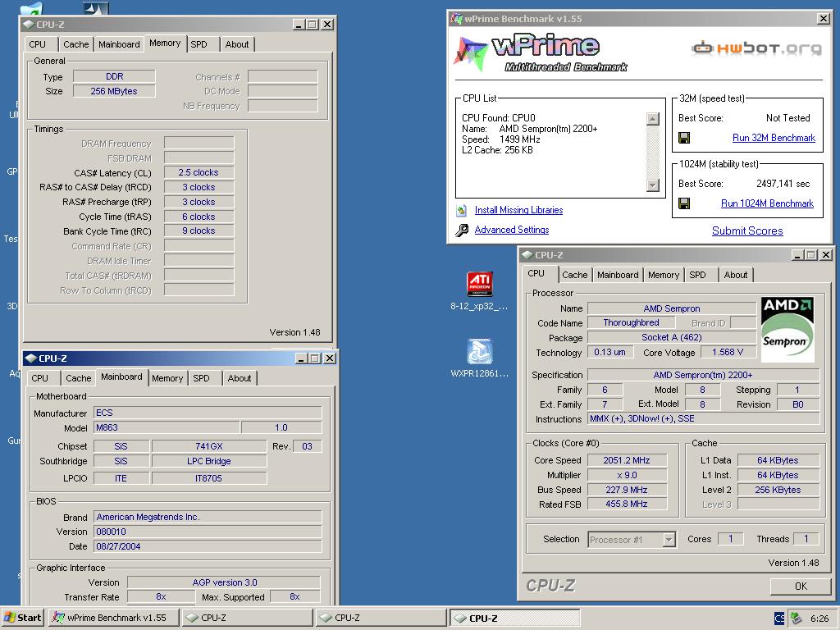
Task: Switch to Cache tab in Memory window
Action: tap(76, 44)
